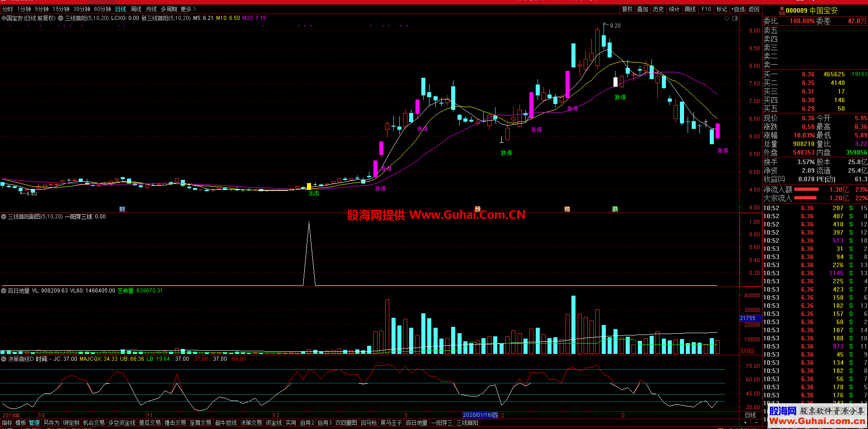
Task: Select the 资金线 template
Action: (x=274, y=423)
